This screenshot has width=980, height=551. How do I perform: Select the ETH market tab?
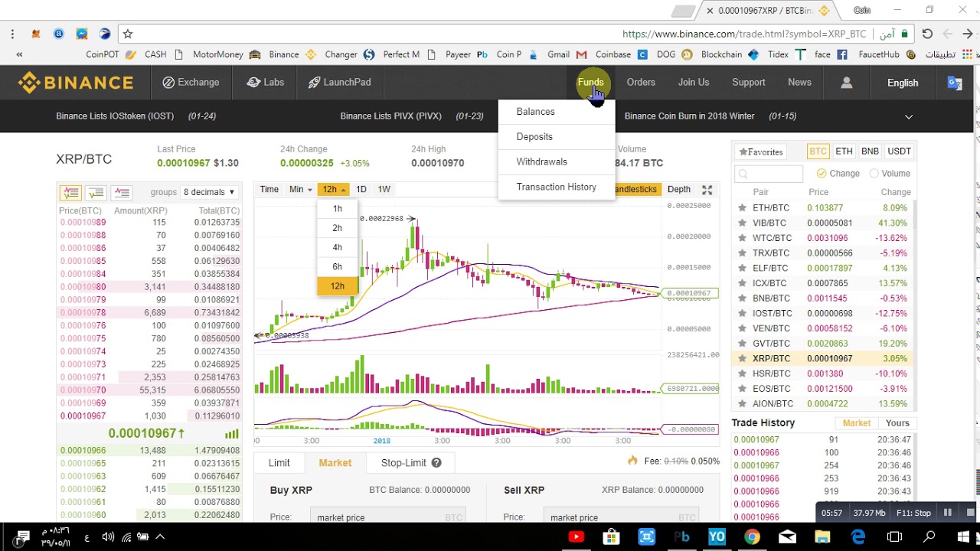click(x=844, y=152)
